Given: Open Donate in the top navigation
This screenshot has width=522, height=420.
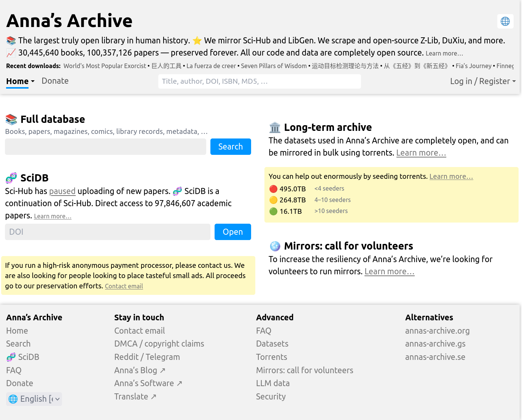Looking at the screenshot, I should click(x=55, y=81).
